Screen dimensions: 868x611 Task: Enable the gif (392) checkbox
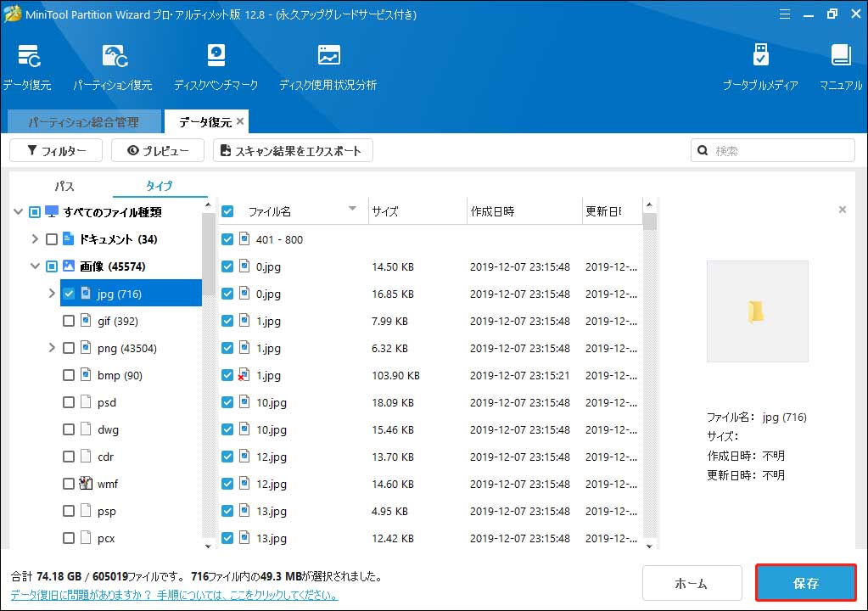click(69, 321)
